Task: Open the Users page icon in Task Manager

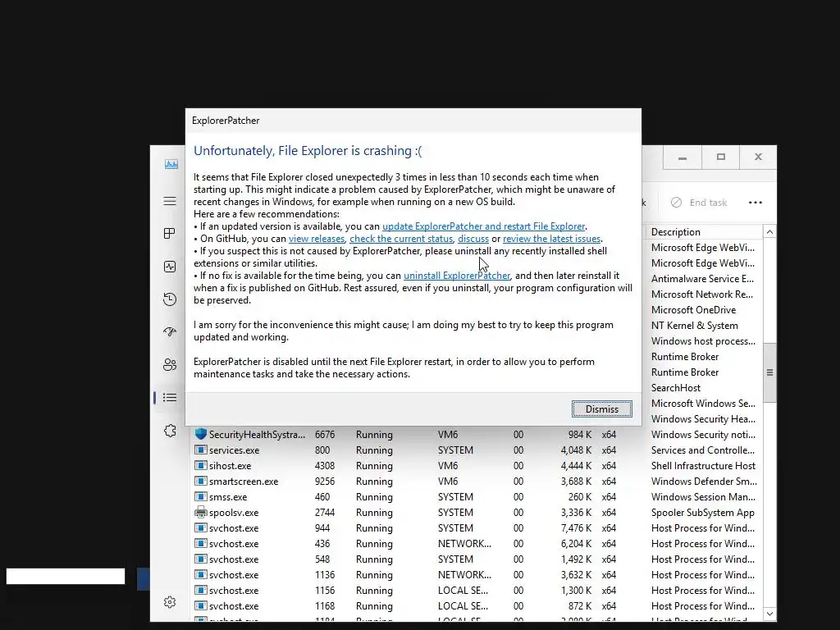Action: 170,365
